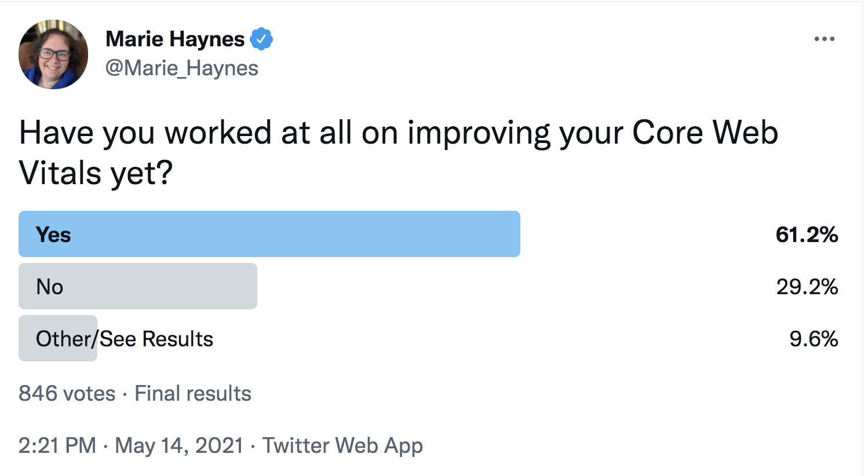Select the No poll result bar
The height and width of the screenshot is (476, 868).
[138, 286]
